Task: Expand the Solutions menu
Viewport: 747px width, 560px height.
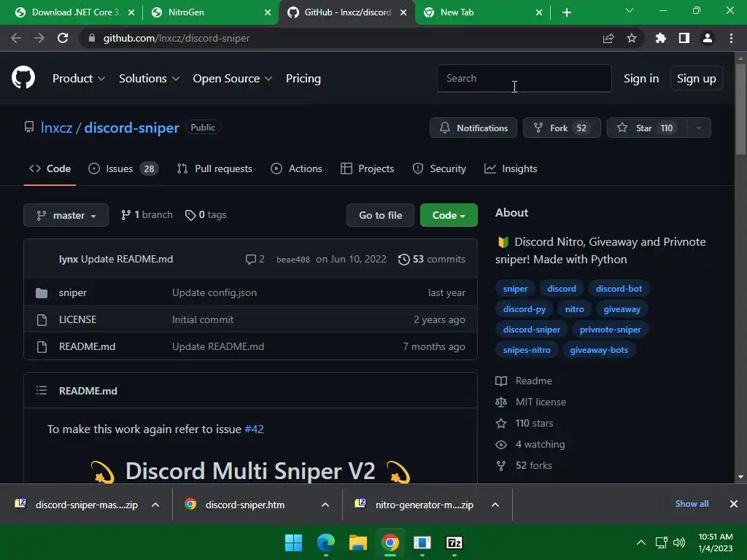Action: click(x=149, y=79)
